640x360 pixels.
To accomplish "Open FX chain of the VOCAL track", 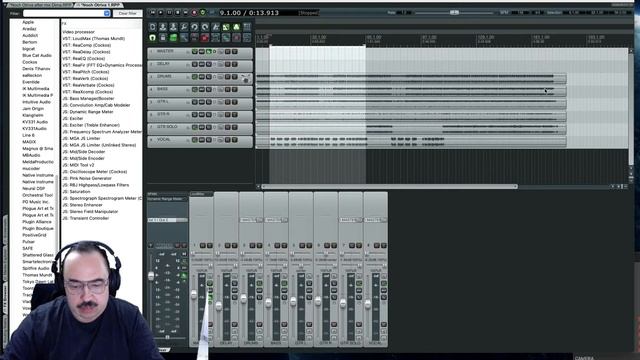I will [x=209, y=140].
